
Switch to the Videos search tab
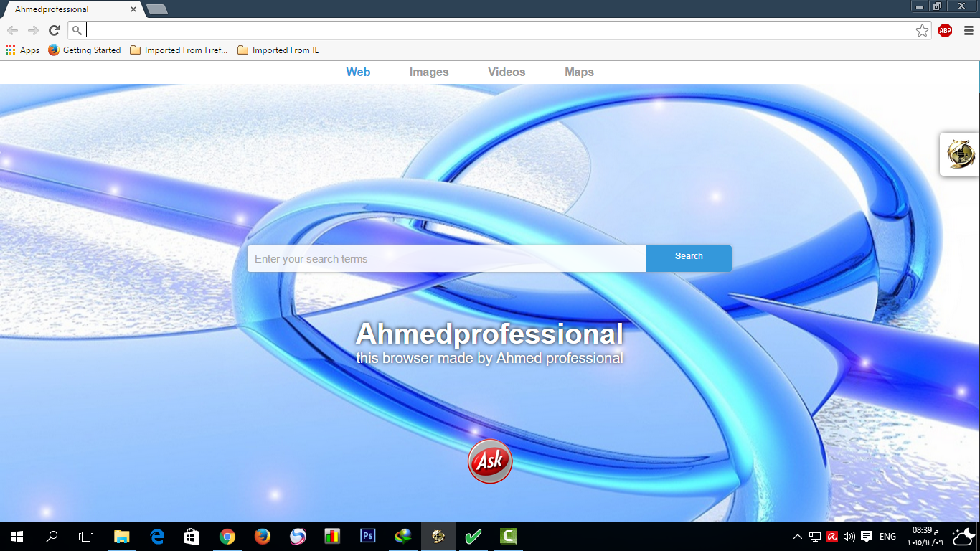click(x=507, y=72)
